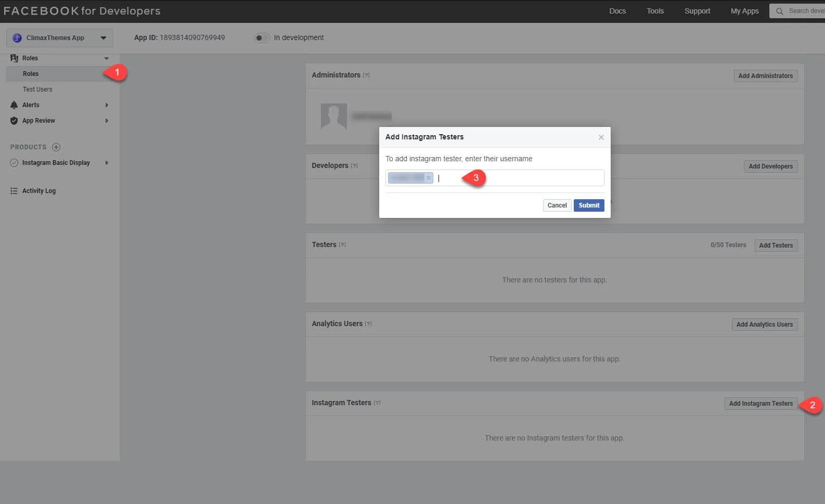This screenshot has height=504, width=825.
Task: Click the Instagram Testers help question mark
Action: (377, 403)
